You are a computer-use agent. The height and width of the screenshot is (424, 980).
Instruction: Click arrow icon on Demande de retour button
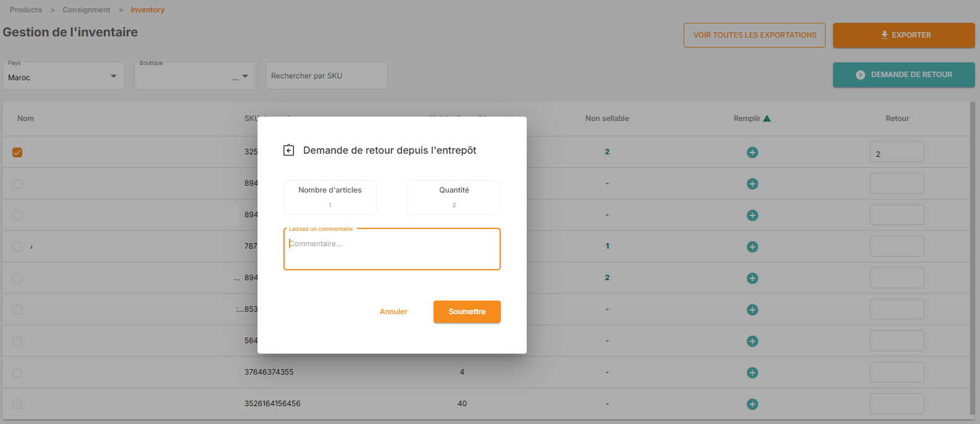pyautogui.click(x=860, y=75)
